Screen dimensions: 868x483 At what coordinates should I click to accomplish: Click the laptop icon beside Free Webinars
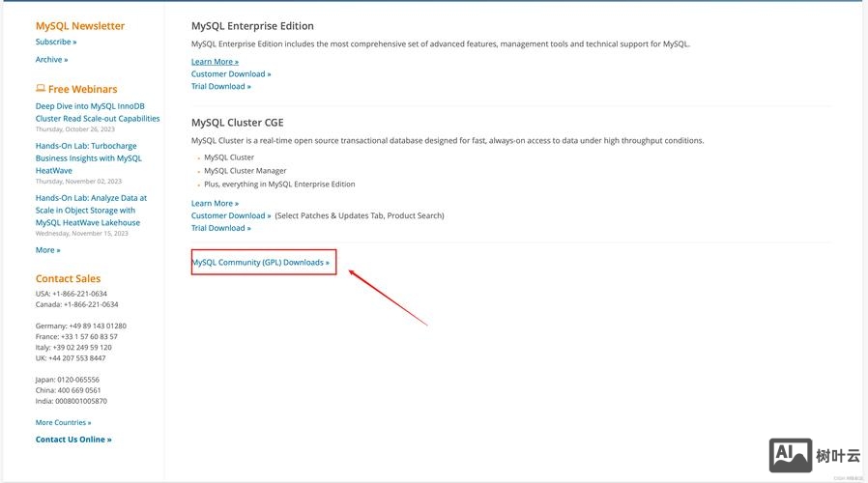pos(41,89)
